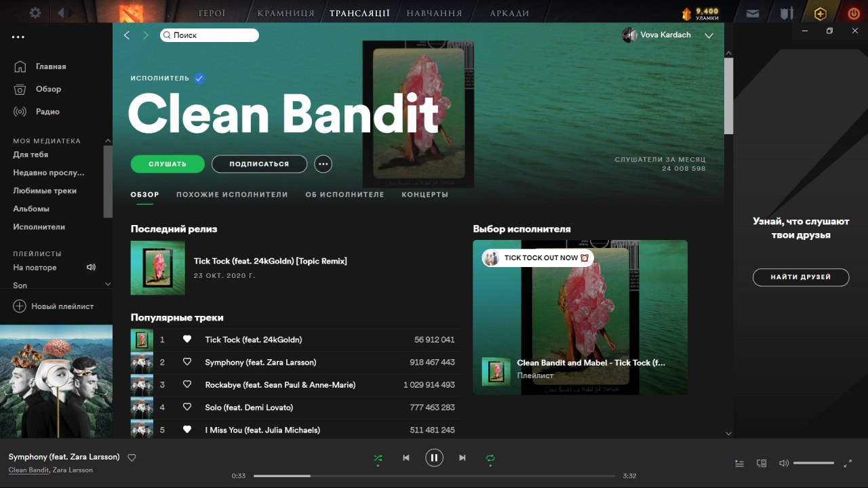Open Радио in sidebar
Viewport: 868px width, 488px height.
point(47,111)
